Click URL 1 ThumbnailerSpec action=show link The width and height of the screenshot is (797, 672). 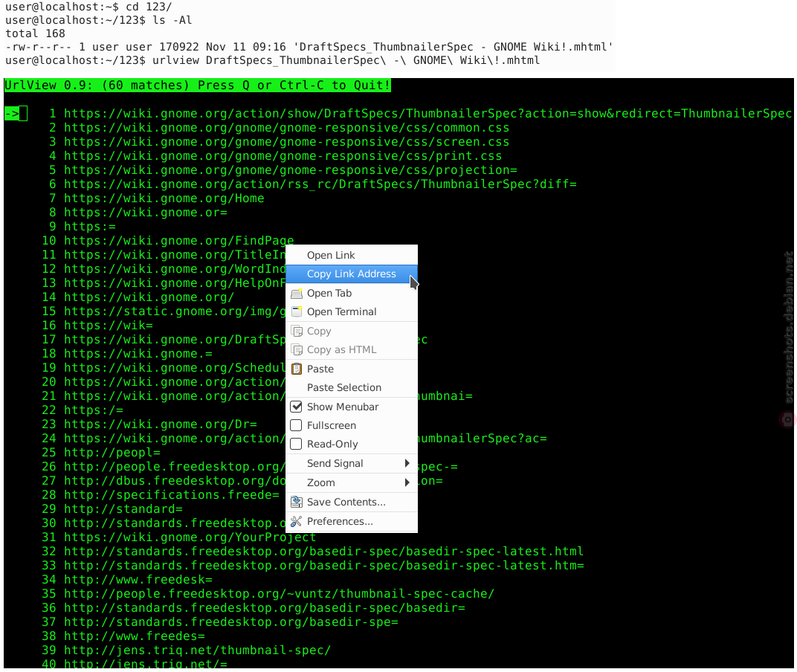tap(427, 114)
